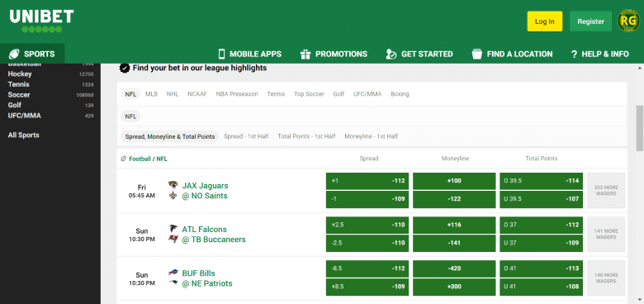The width and height of the screenshot is (644, 304).
Task: Open Get Started menu item
Action: point(419,54)
